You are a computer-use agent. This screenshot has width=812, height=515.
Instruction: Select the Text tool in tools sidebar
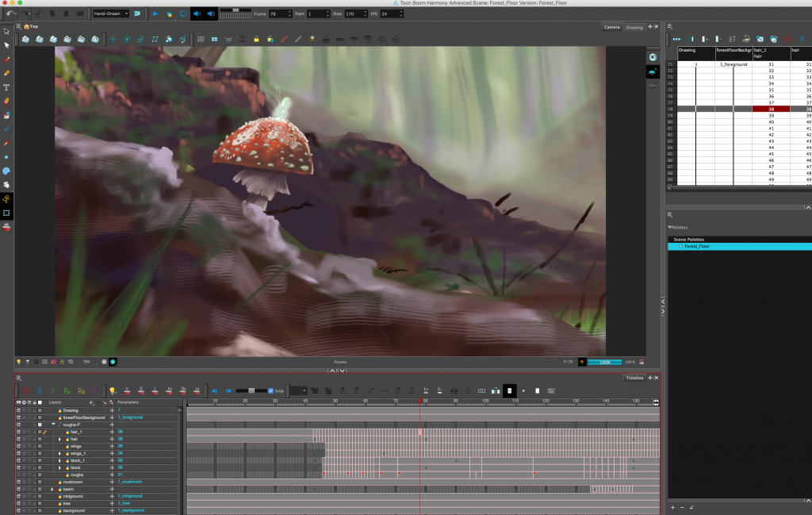click(7, 87)
